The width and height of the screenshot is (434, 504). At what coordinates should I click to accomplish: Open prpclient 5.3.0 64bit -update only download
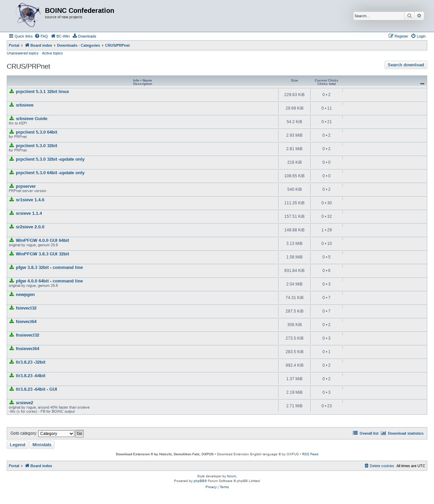[x=50, y=173]
